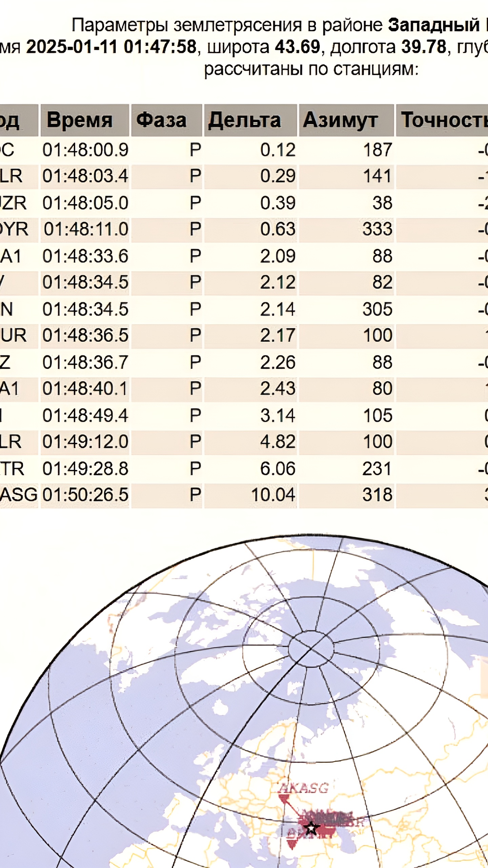This screenshot has width=488, height=868.
Task: Click the longitude value 39.78
Action: (424, 46)
